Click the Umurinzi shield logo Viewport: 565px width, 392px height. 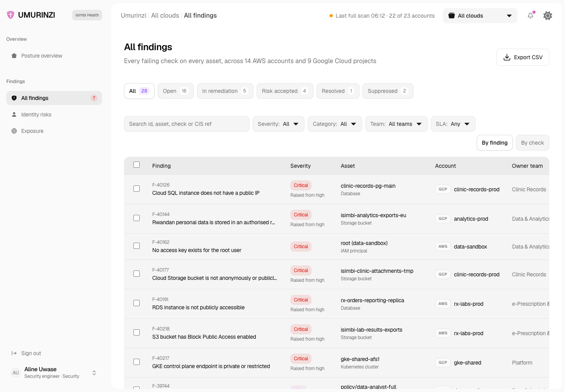(x=11, y=15)
